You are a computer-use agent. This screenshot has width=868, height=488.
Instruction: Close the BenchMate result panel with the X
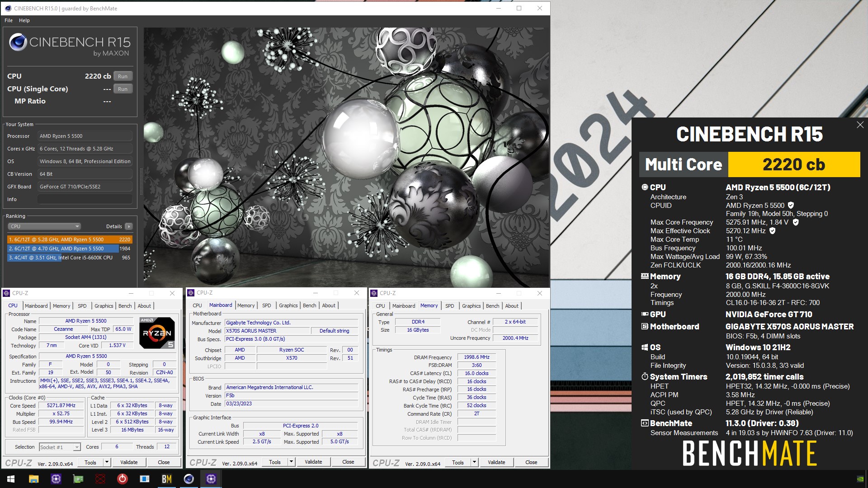(860, 125)
